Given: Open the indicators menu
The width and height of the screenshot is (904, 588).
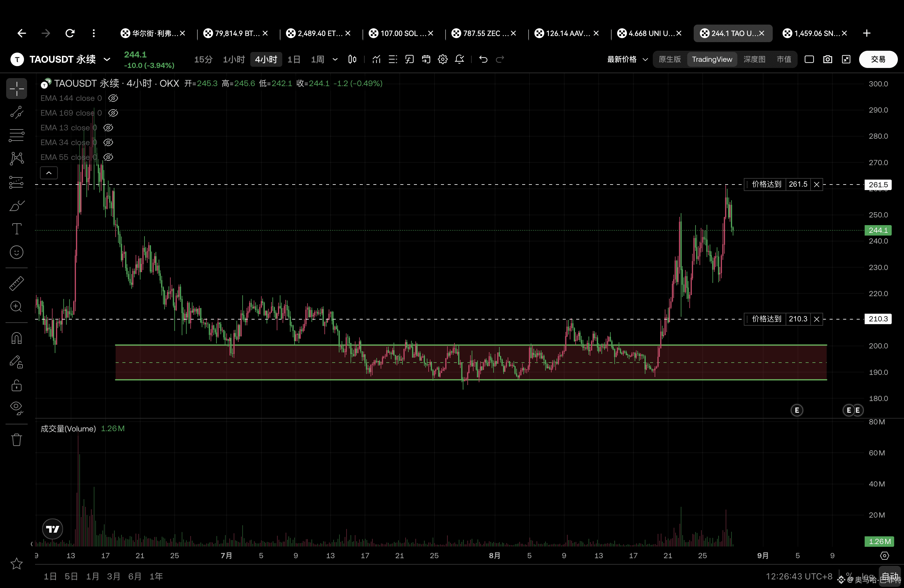Looking at the screenshot, I should 376,59.
